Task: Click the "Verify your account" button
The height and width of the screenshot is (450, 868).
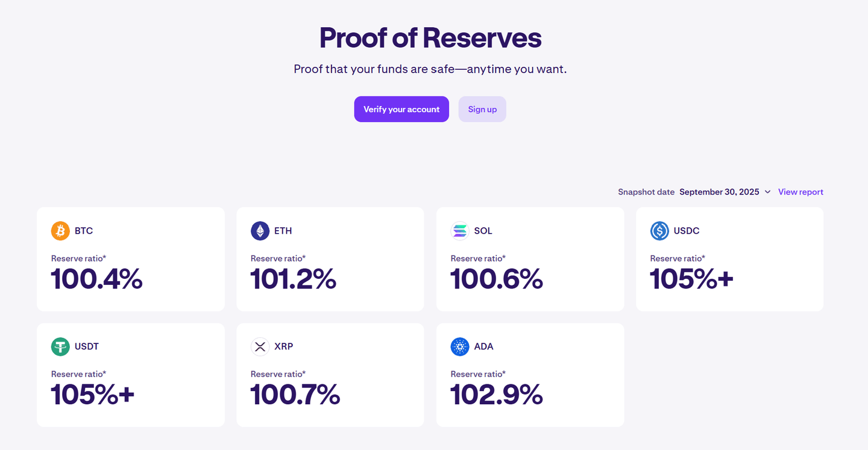Action: 401,109
